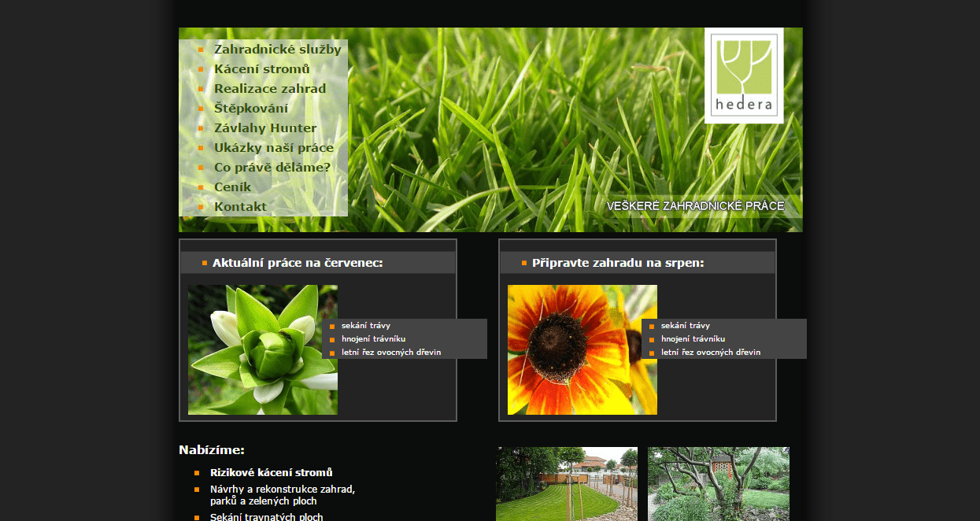Viewport: 980px width, 521px height.
Task: Click the Veškeré zahradnické práce banner text
Action: click(x=695, y=206)
